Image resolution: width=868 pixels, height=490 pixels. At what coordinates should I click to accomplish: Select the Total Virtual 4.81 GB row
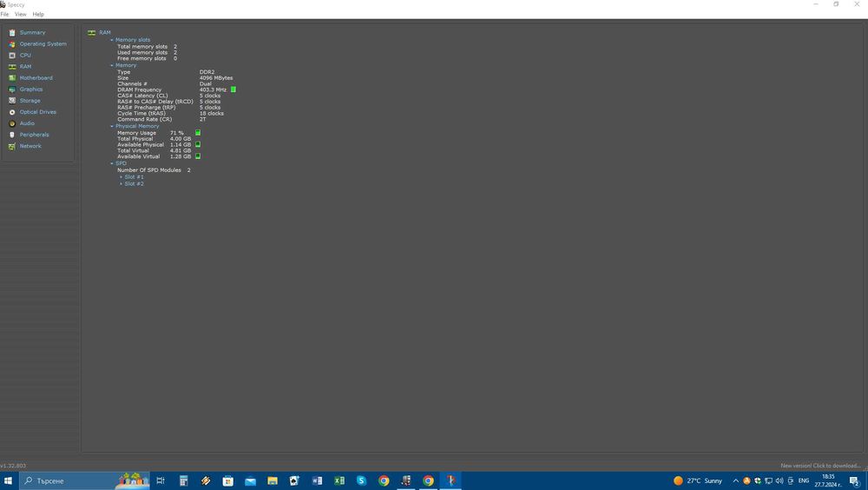[154, 150]
